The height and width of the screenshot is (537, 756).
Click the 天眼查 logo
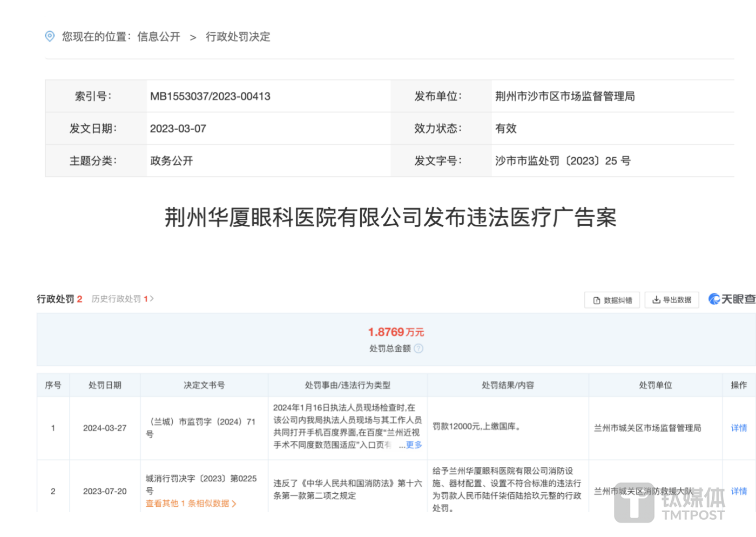pos(732,299)
